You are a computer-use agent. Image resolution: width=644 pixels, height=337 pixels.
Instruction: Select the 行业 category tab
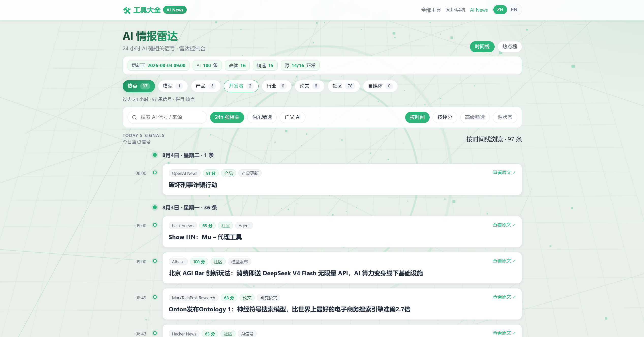coord(276,86)
